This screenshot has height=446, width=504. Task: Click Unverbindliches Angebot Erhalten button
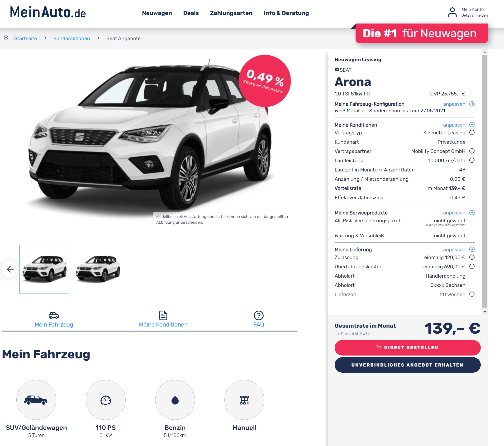[x=407, y=365]
